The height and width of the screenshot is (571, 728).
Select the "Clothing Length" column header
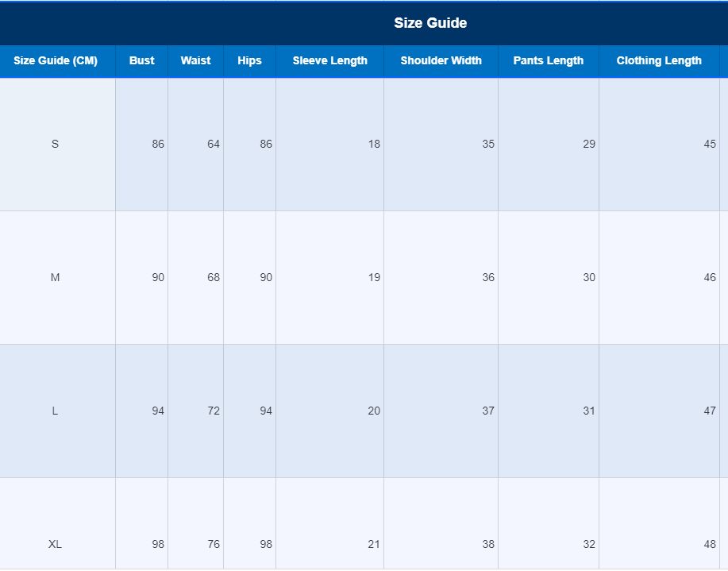pyautogui.click(x=659, y=61)
